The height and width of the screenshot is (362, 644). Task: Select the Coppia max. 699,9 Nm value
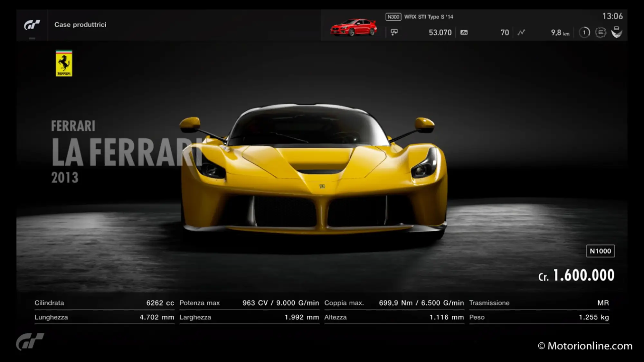pos(421,303)
